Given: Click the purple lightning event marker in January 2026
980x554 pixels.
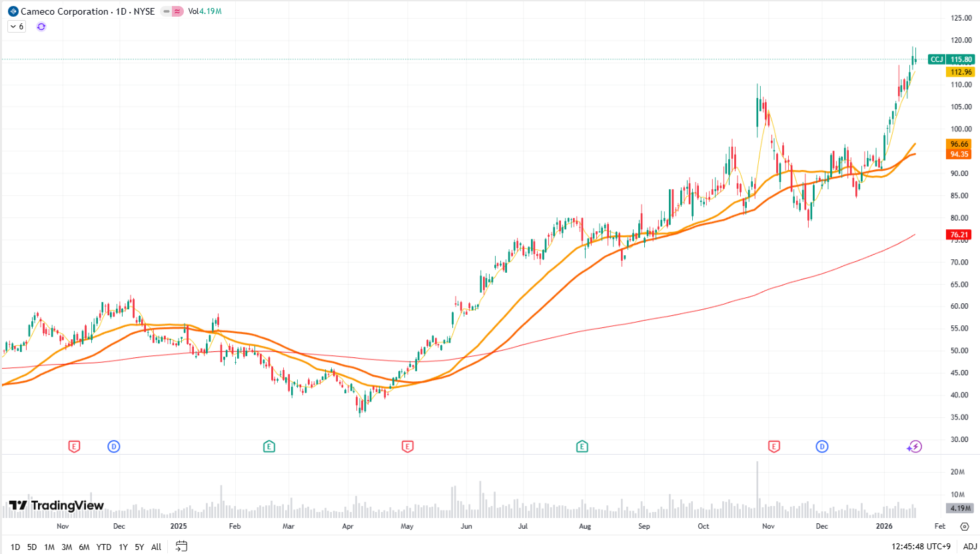Looking at the screenshot, I should pos(915,447).
